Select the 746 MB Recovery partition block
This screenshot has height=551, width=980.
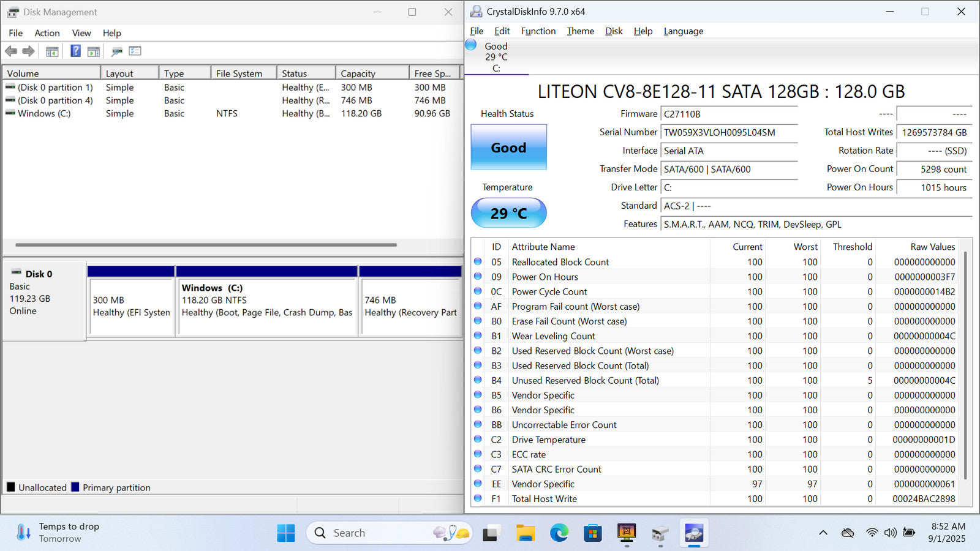click(x=410, y=301)
